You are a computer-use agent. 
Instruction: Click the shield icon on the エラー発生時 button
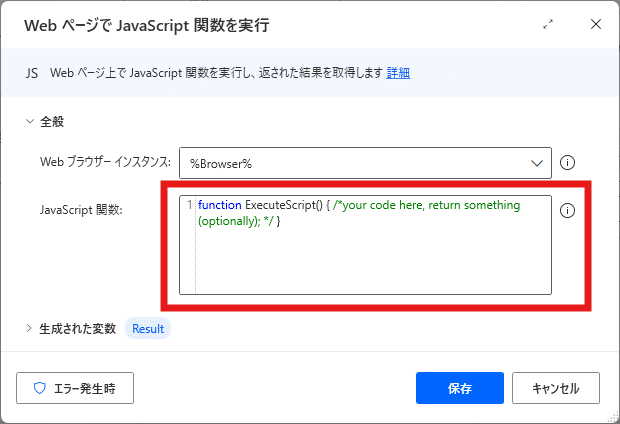pos(40,388)
